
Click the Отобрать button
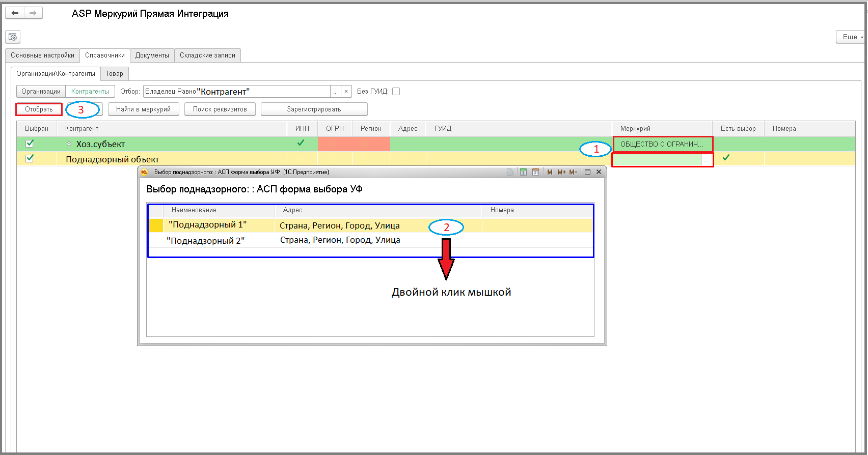39,109
